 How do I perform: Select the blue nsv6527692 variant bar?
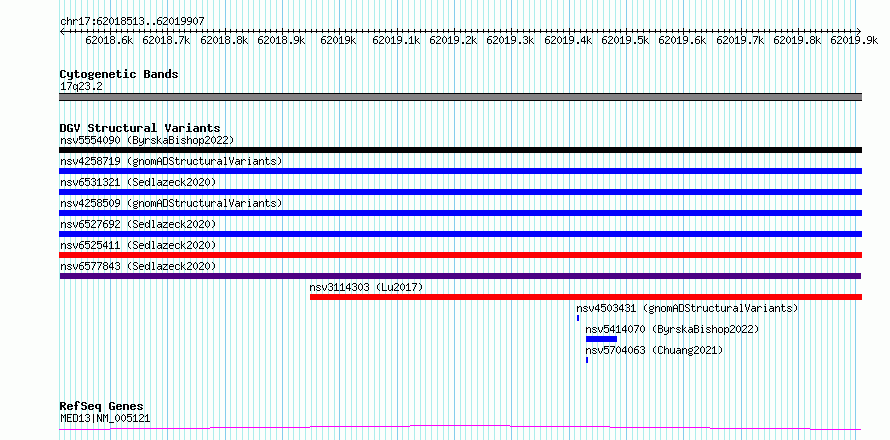[x=461, y=234]
